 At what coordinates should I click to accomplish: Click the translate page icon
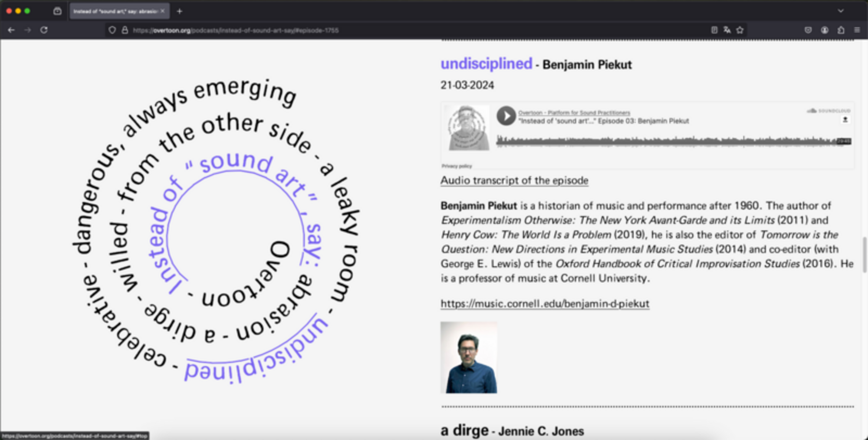[x=727, y=30]
